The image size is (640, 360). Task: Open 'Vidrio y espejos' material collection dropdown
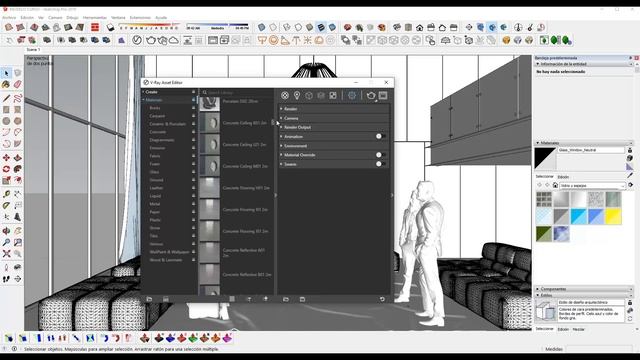593,186
